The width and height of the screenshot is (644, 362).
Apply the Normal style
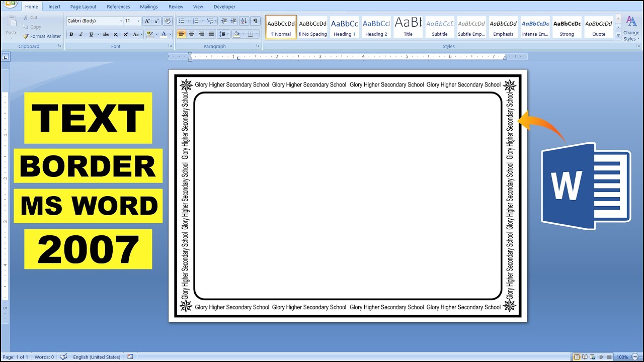[x=281, y=27]
